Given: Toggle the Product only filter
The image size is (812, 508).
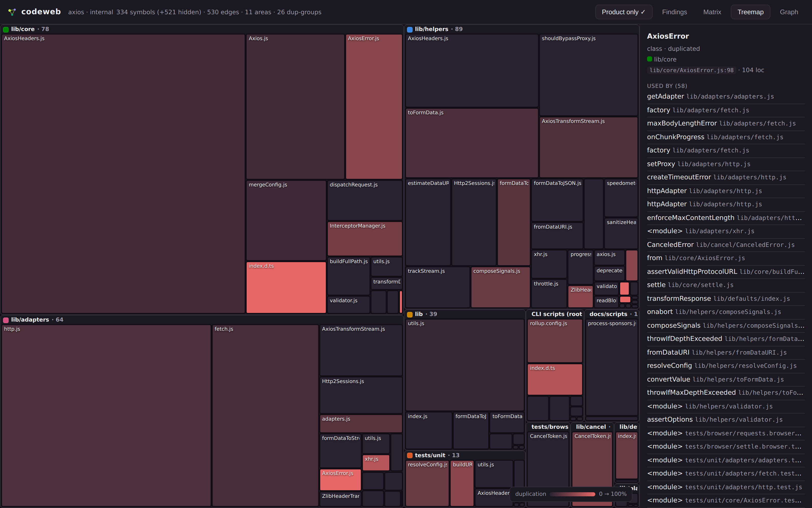Looking at the screenshot, I should [x=623, y=12].
